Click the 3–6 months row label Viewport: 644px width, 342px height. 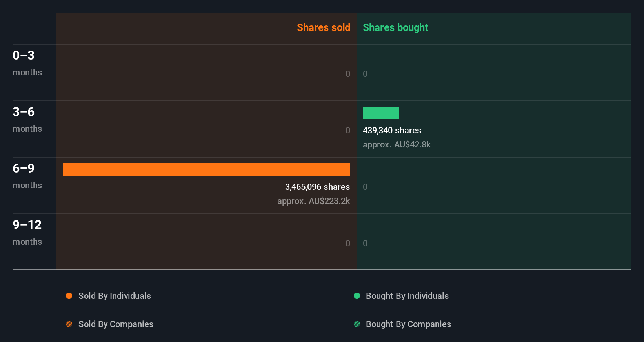27,119
